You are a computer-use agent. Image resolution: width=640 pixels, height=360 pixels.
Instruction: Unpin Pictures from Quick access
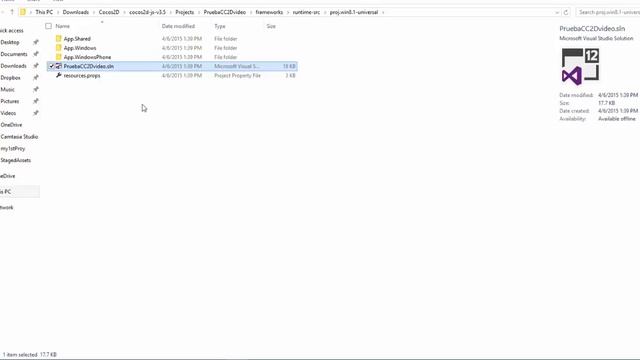36,101
